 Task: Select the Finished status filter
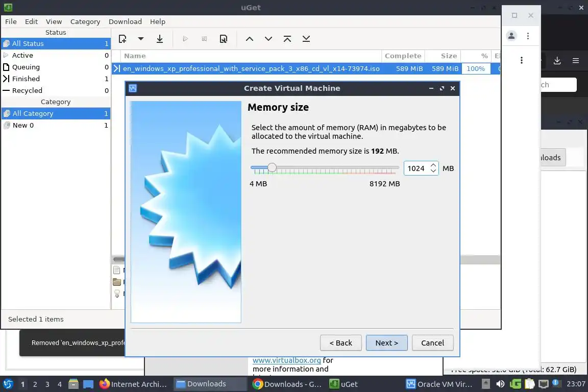pyautogui.click(x=56, y=79)
